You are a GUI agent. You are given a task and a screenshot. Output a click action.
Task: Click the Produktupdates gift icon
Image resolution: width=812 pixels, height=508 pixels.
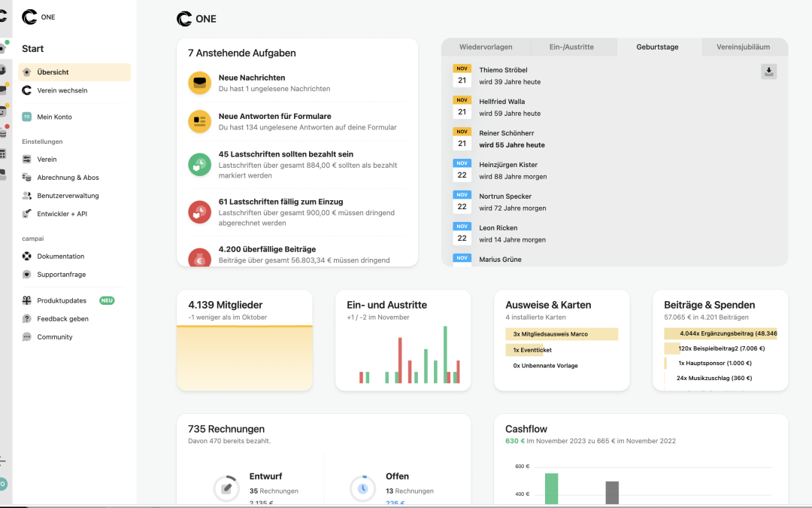click(x=27, y=300)
